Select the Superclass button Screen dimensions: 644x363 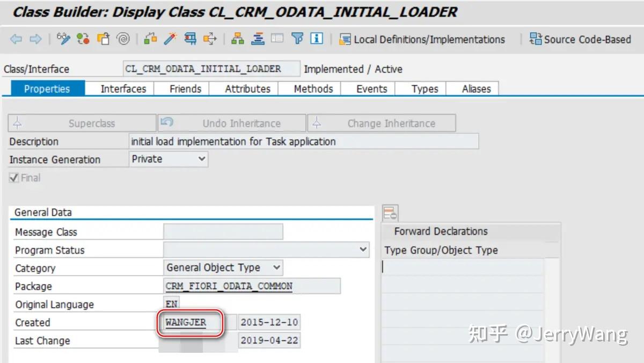81,122
